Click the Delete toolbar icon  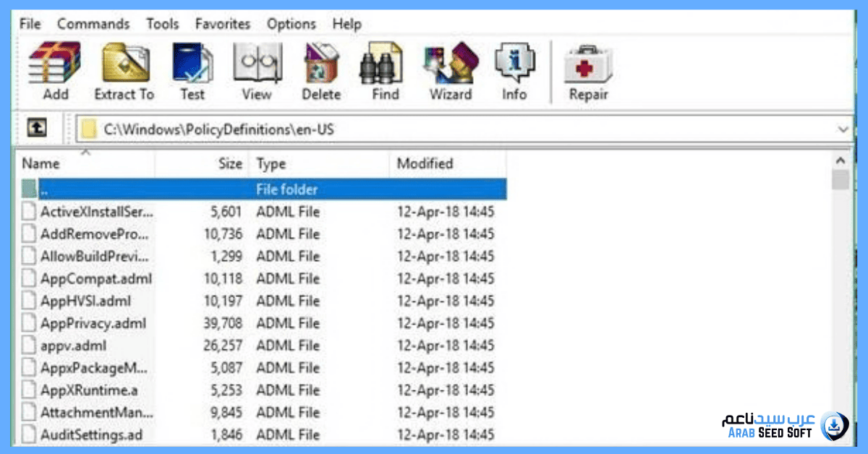pyautogui.click(x=321, y=72)
